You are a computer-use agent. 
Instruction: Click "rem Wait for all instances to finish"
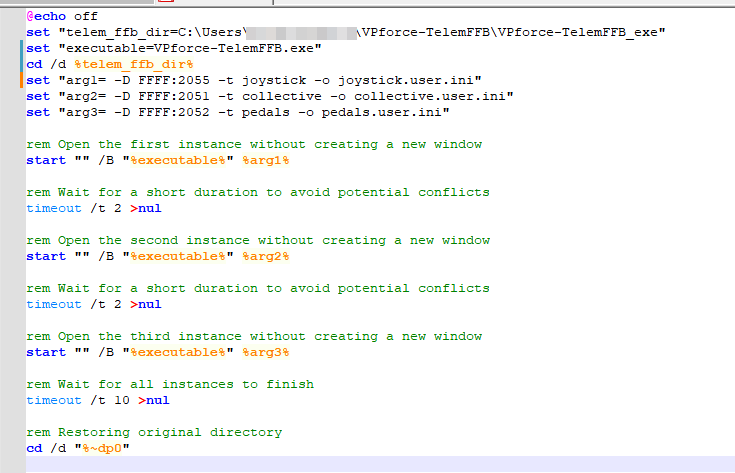click(170, 384)
